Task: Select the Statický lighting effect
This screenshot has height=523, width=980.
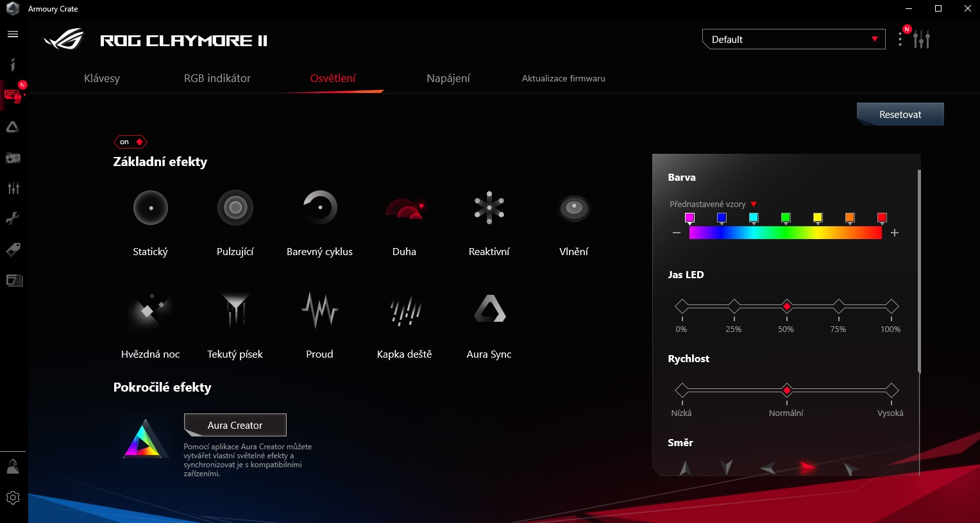Action: (x=151, y=208)
